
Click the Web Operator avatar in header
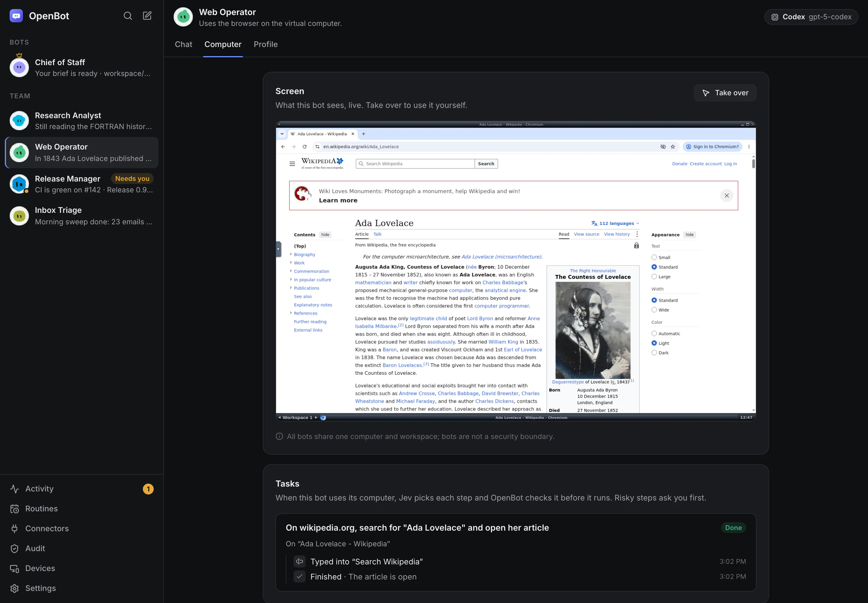tap(183, 17)
